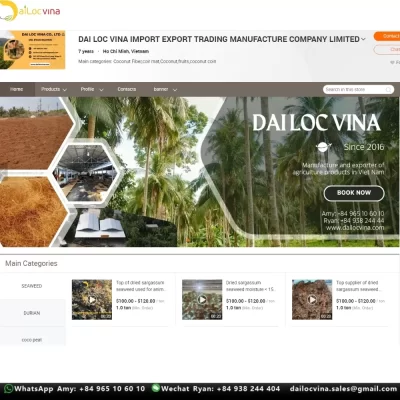Play the first sargassum seaweed video

tap(92, 300)
